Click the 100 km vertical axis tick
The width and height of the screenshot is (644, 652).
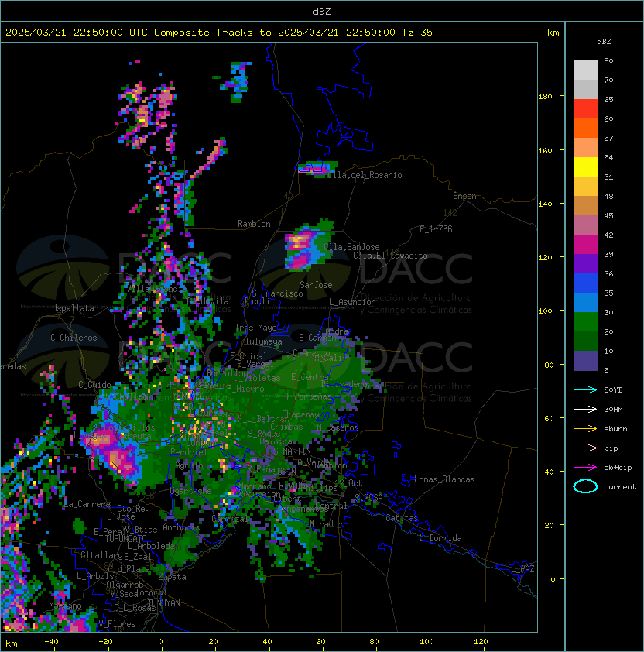pyautogui.click(x=545, y=311)
